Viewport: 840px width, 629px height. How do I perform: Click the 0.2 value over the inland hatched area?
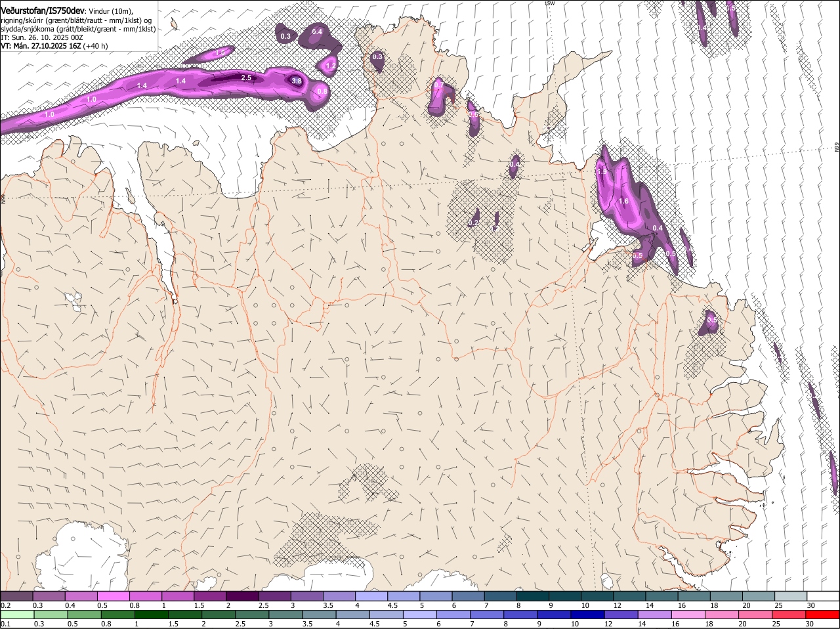coord(473,223)
